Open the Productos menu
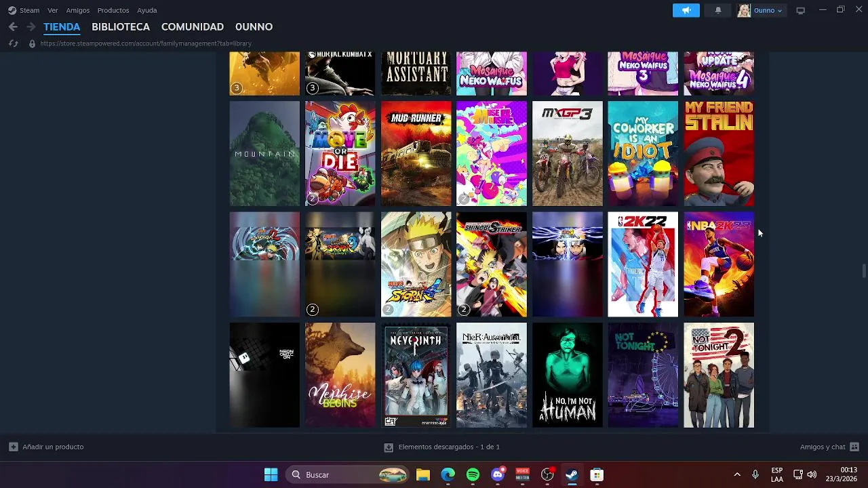 (x=113, y=10)
